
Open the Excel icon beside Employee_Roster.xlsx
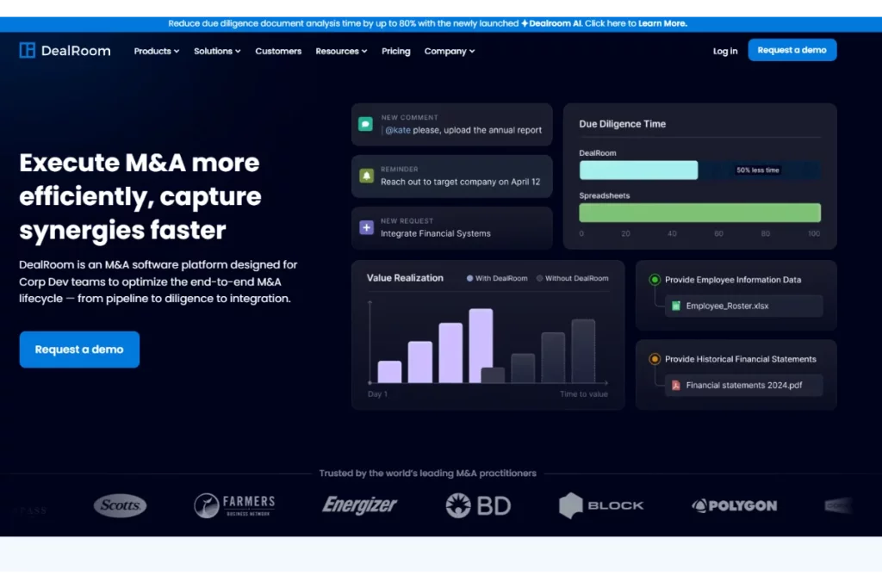676,306
